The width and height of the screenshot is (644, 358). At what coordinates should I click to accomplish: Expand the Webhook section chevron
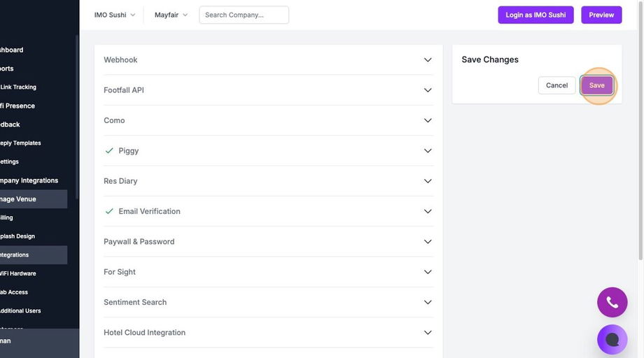coord(428,60)
